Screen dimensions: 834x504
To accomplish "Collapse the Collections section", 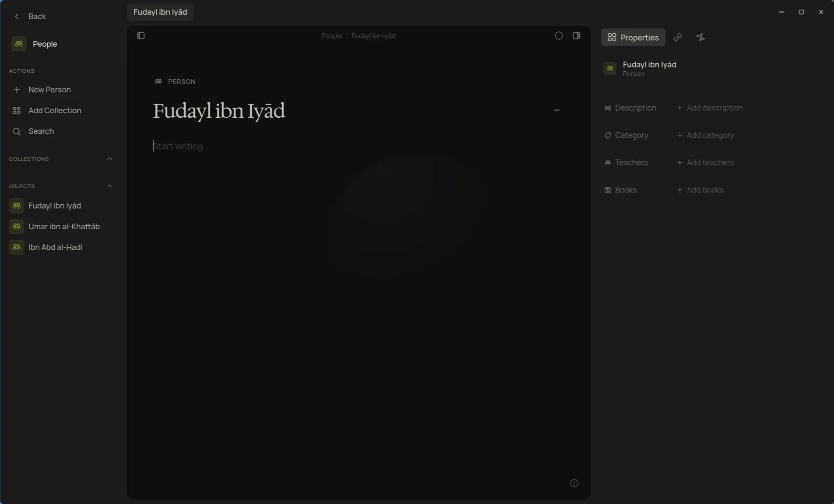I will coord(110,159).
